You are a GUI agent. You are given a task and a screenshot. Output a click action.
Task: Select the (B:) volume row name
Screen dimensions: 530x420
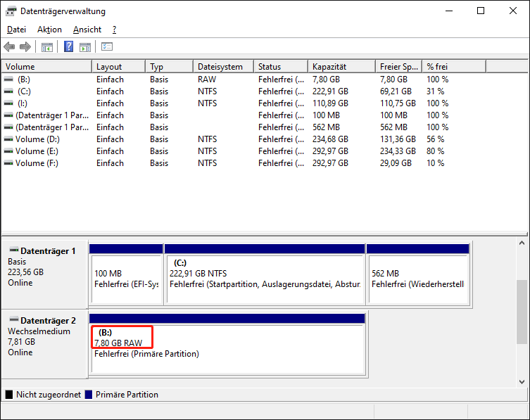[24, 79]
